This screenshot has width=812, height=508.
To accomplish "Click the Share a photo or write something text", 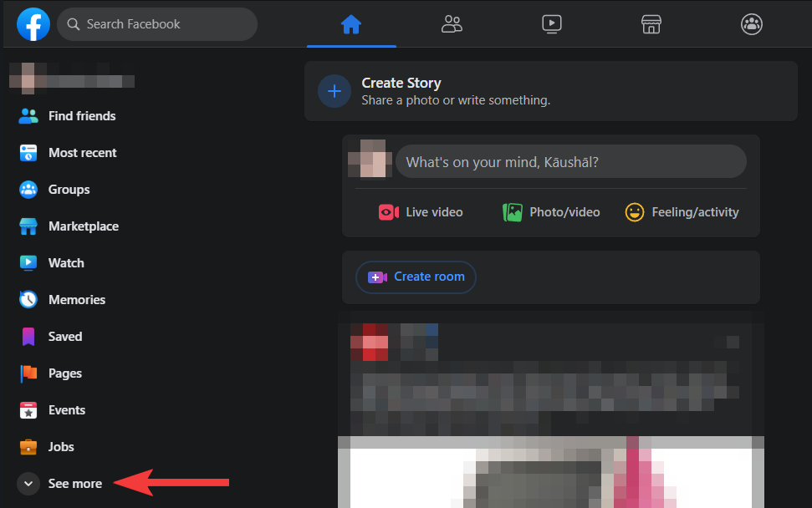I will (456, 100).
